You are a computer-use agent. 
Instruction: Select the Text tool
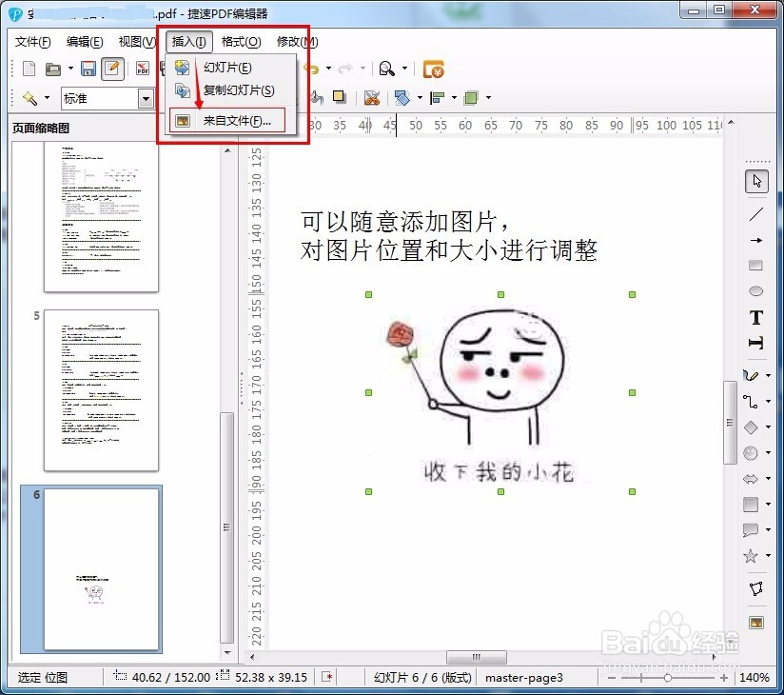tap(756, 317)
